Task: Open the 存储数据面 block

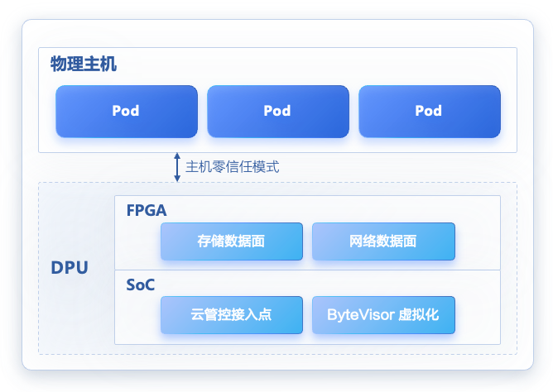Action: point(231,241)
